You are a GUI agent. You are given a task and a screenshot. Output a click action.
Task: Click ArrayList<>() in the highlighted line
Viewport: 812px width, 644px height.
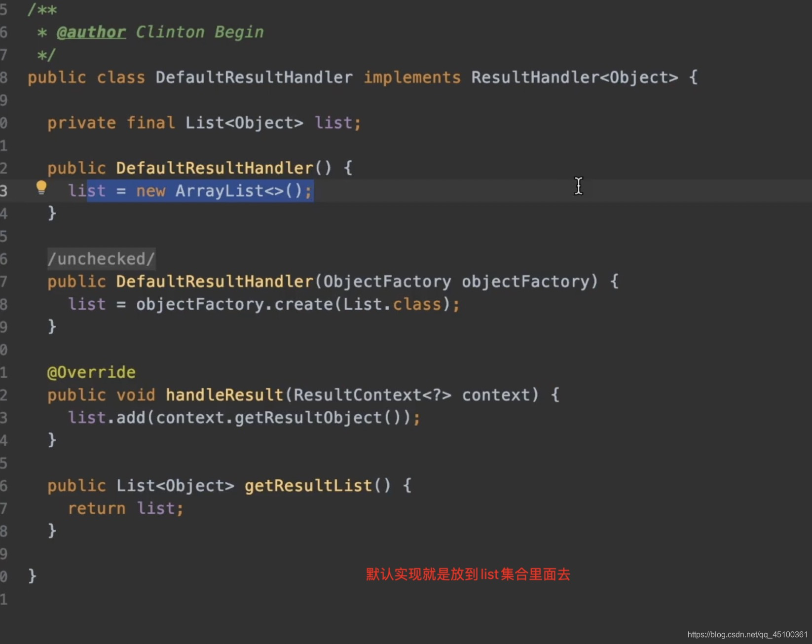point(239,191)
